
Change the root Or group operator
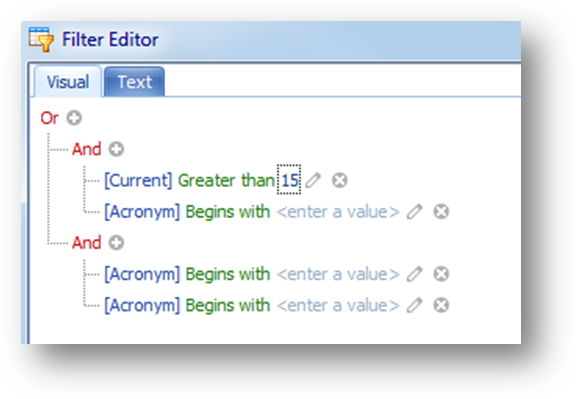pyautogui.click(x=49, y=118)
